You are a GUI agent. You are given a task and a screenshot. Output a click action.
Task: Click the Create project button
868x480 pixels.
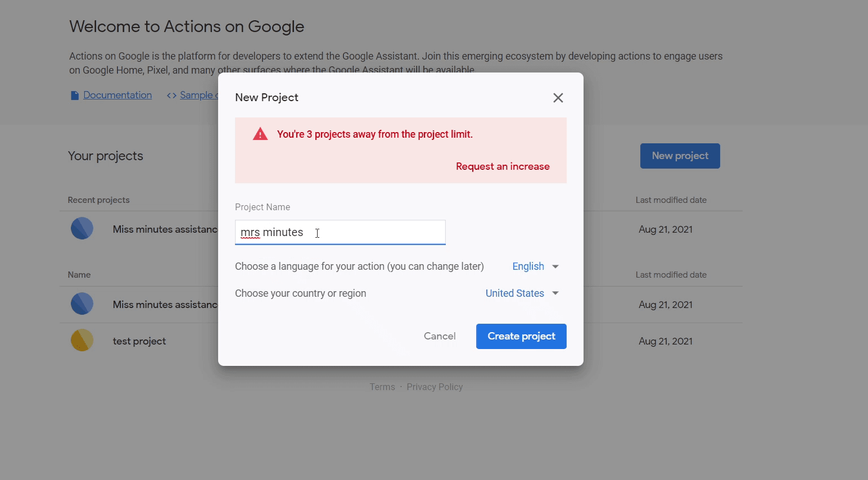click(x=521, y=336)
